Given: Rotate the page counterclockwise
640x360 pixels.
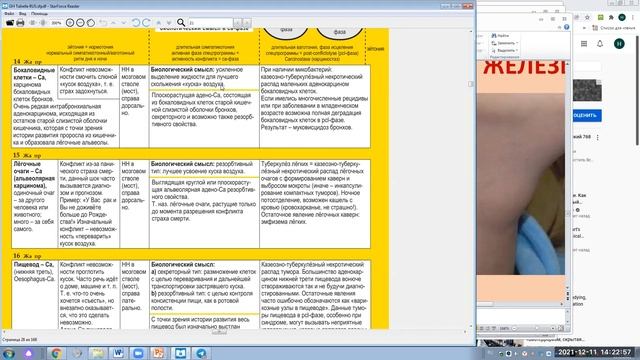Looking at the screenshot, I should [x=136, y=23].
